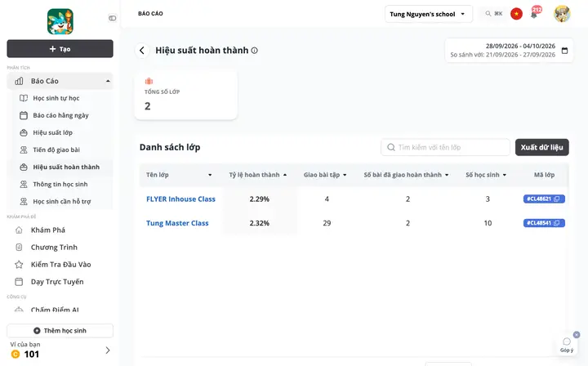Click Xuất dữ liệu export button

pyautogui.click(x=542, y=147)
